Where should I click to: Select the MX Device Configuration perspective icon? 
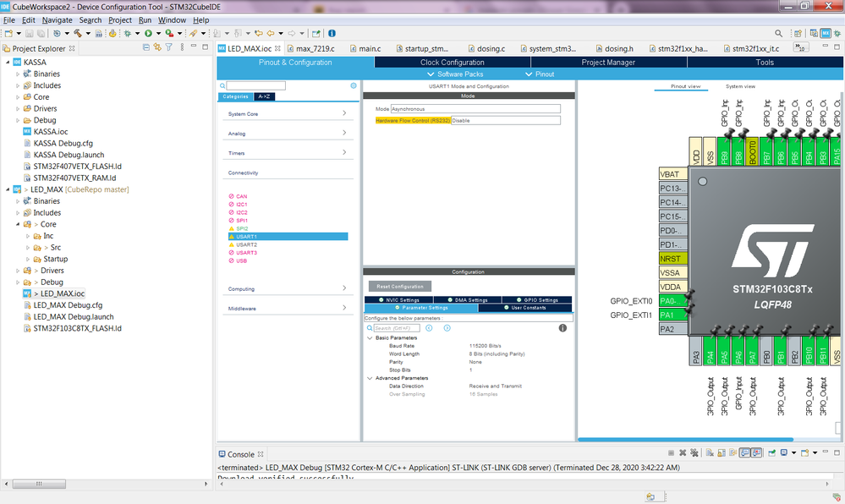click(826, 34)
